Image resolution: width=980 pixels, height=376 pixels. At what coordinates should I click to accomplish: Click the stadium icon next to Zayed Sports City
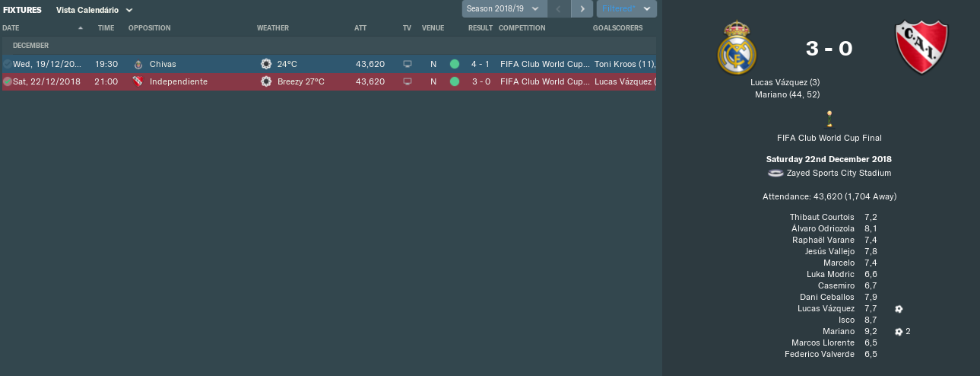click(x=775, y=173)
